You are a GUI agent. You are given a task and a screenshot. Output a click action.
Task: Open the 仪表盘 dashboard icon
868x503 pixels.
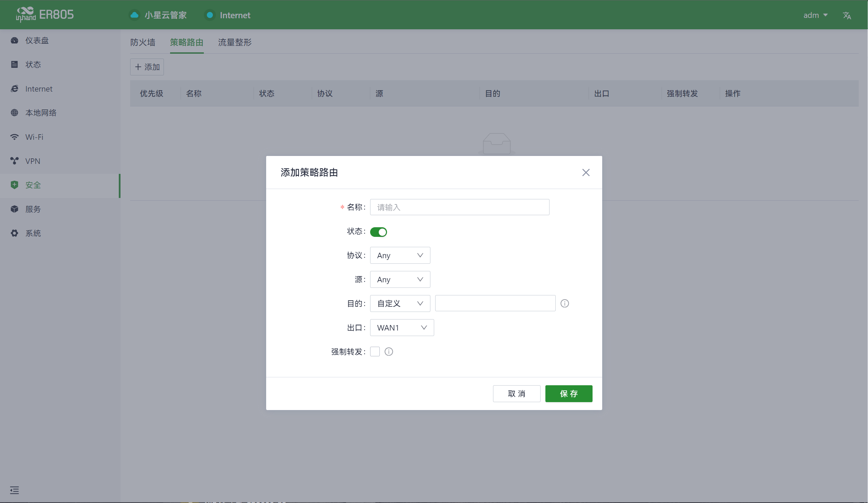[x=14, y=40]
